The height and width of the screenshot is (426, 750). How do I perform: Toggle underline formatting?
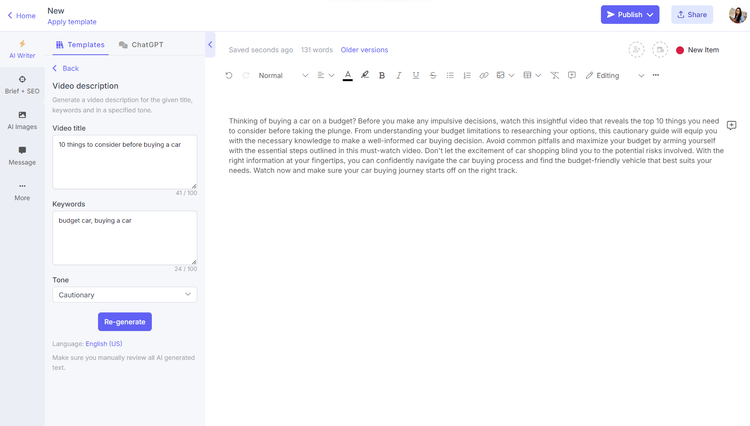(416, 76)
